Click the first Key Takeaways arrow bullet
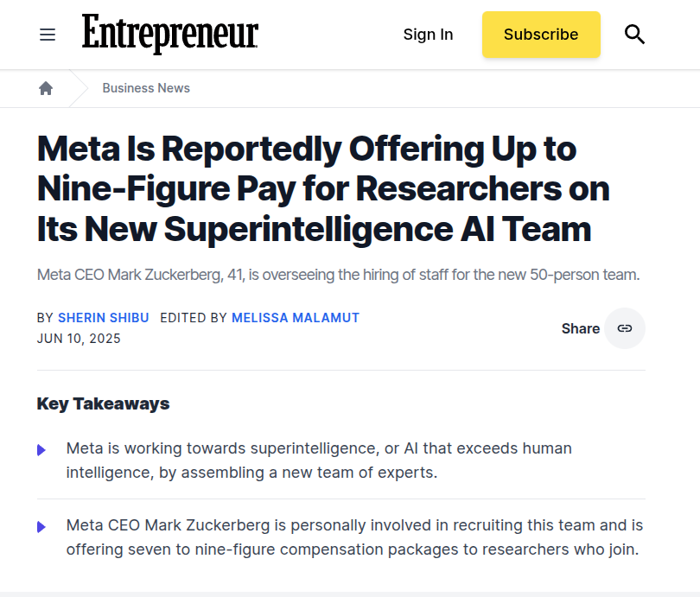This screenshot has height=597, width=700. tap(41, 450)
